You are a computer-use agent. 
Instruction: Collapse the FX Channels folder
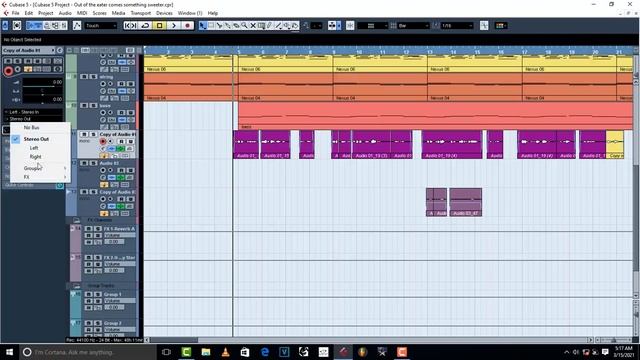[76, 220]
